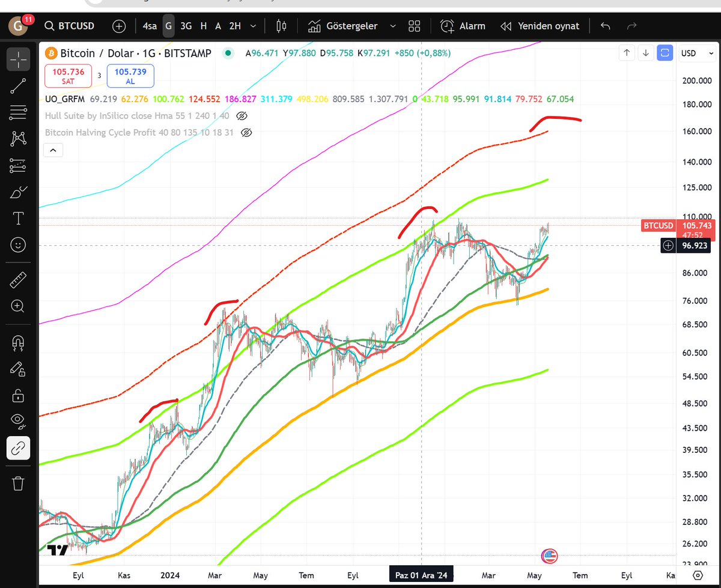Select the 4sa timeframe
721x588 pixels.
click(150, 26)
